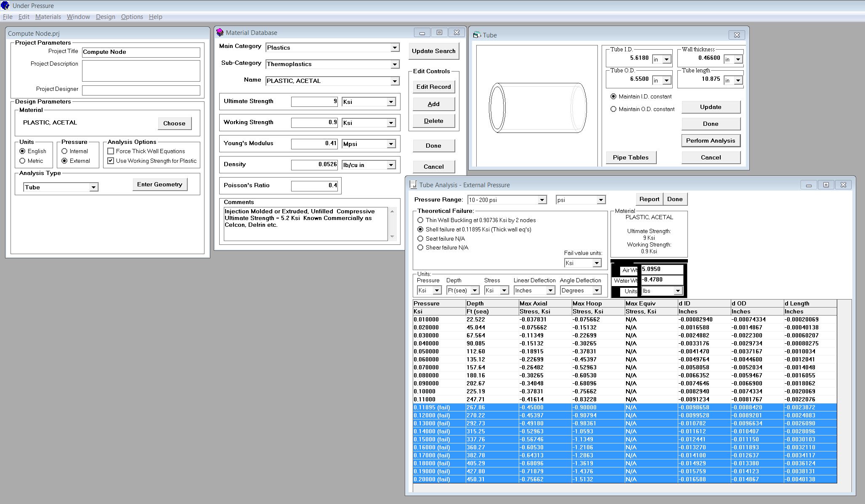Close the Tube geometry window
This screenshot has height=504, width=865.
click(x=737, y=35)
